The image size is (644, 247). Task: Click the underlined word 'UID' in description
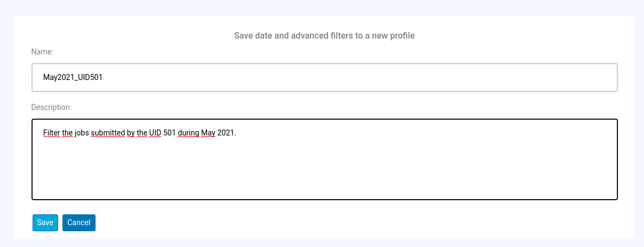[x=155, y=133]
